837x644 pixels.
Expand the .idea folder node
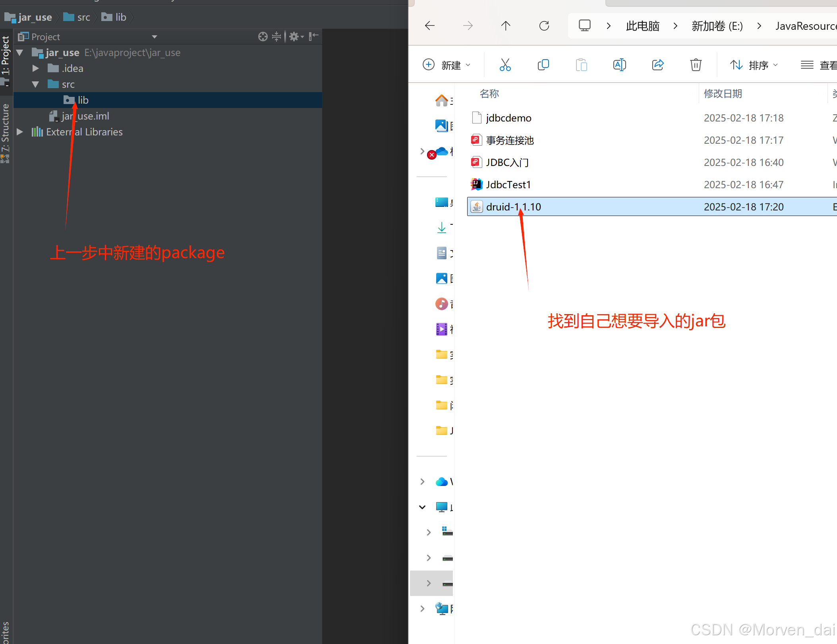(x=35, y=68)
